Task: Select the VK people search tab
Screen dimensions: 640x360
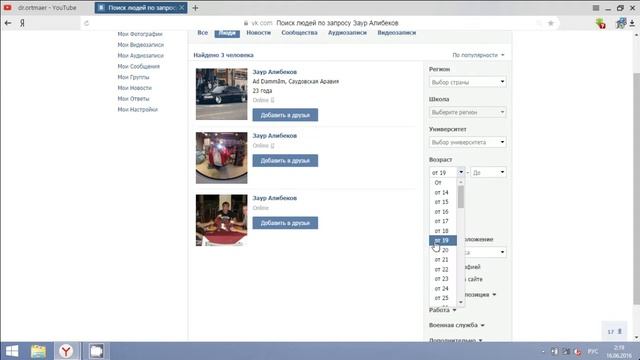Action: coord(141,8)
